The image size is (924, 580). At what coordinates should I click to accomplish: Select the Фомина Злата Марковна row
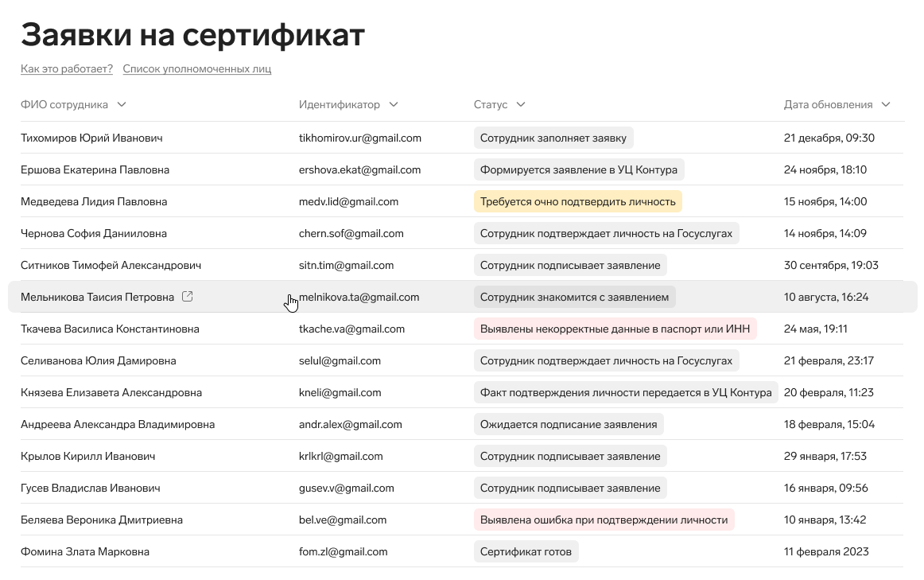[462, 551]
